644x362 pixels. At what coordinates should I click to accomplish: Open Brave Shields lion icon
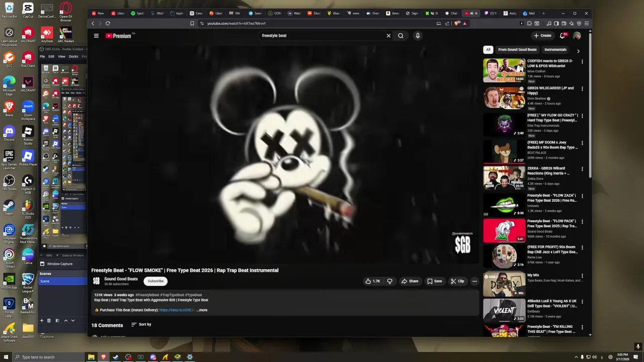click(457, 23)
